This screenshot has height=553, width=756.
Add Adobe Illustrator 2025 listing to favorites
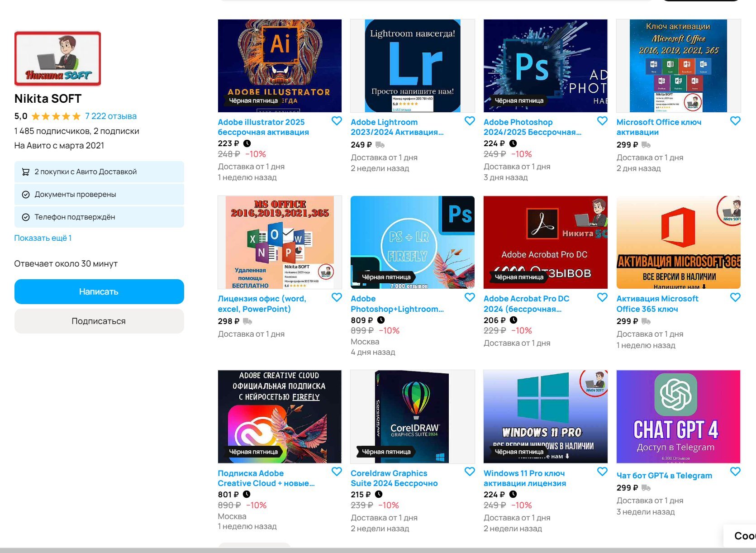[337, 121]
